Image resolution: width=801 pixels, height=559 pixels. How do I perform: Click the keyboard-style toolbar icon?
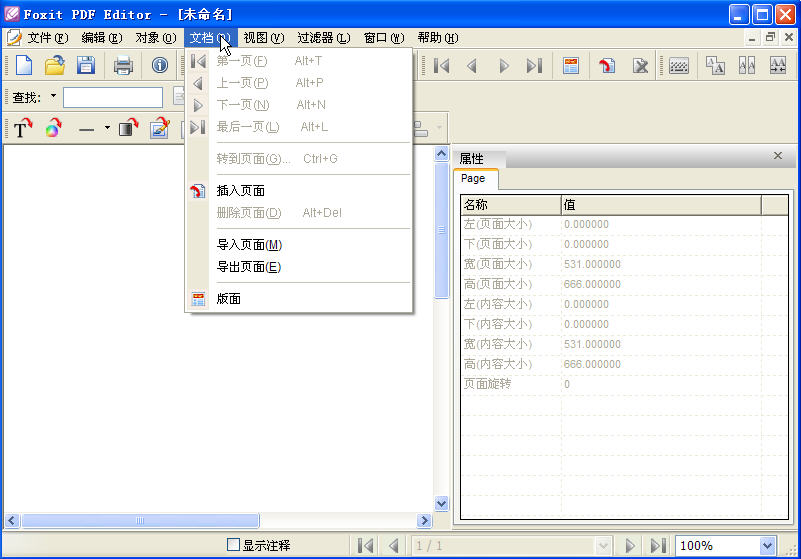(x=679, y=66)
